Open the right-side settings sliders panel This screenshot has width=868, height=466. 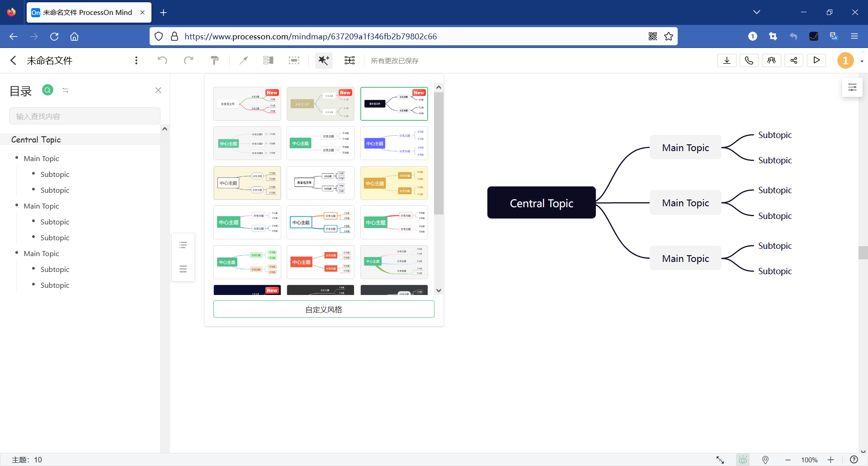coord(852,87)
